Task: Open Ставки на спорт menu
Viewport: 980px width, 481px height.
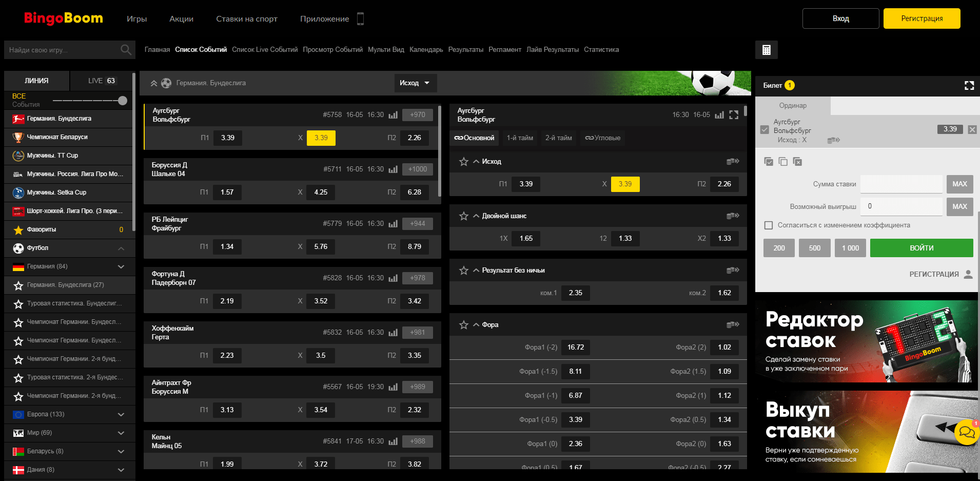Action: pyautogui.click(x=247, y=19)
